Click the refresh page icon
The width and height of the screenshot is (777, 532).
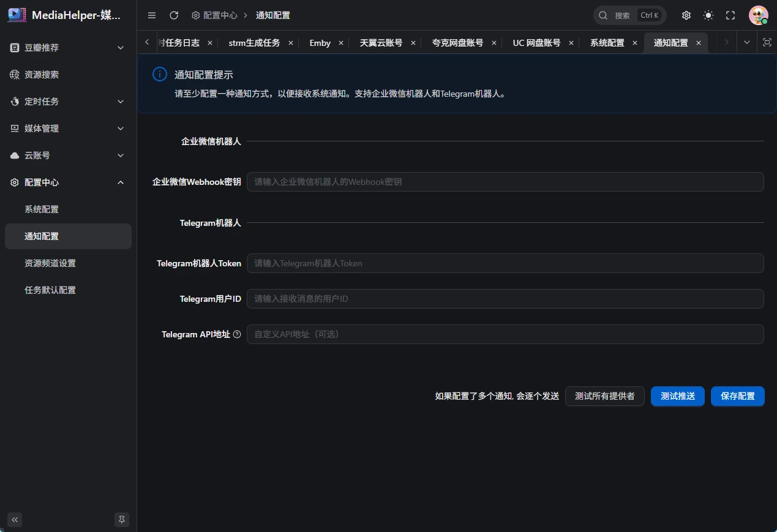(174, 15)
